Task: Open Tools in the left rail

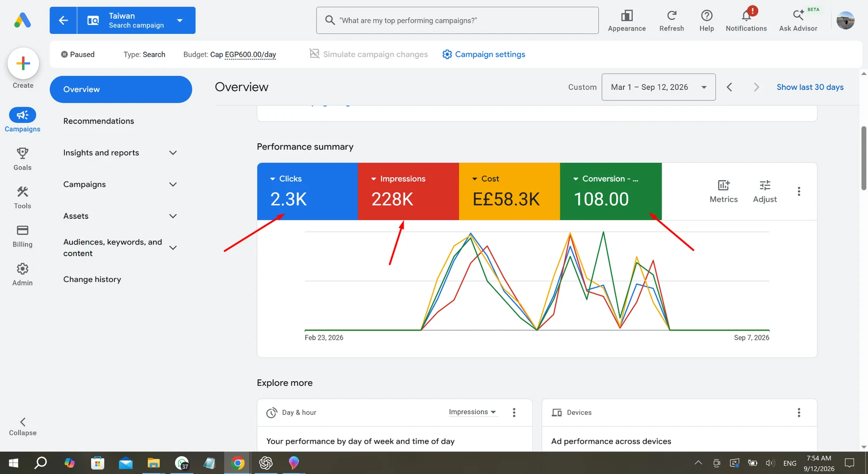Action: click(22, 197)
